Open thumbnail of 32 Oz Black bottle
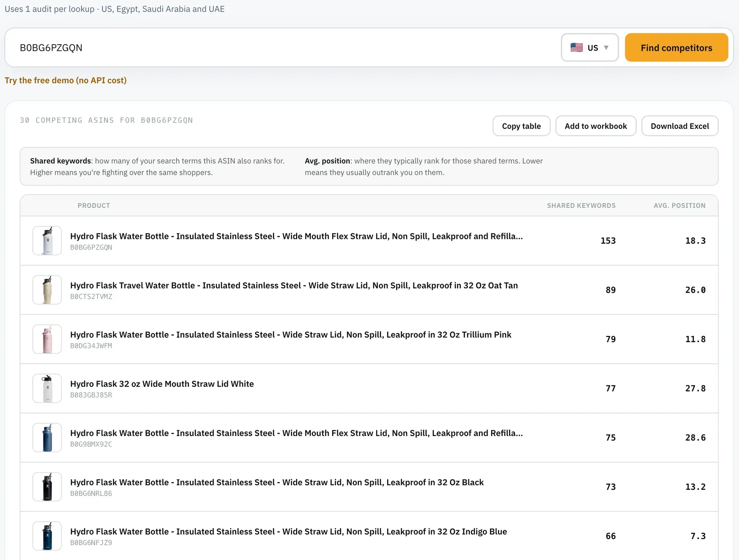Screen dimensions: 739x560 [47, 487]
